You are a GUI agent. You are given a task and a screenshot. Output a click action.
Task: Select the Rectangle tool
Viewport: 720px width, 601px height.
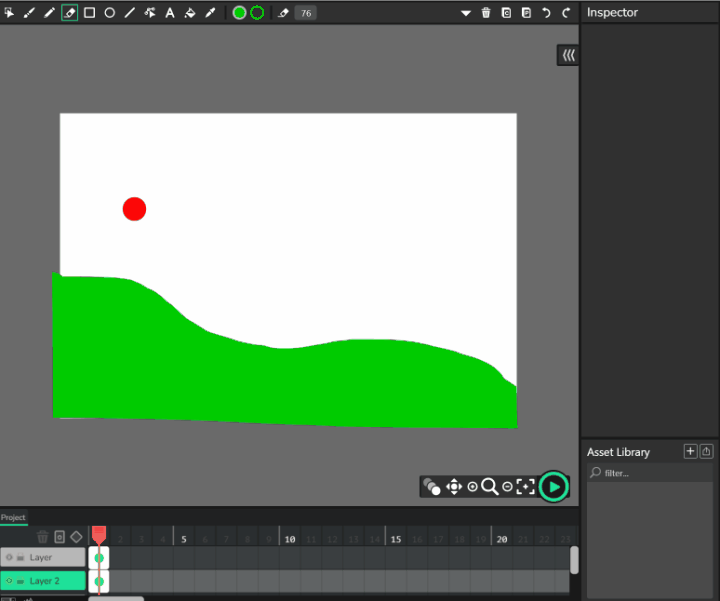90,13
